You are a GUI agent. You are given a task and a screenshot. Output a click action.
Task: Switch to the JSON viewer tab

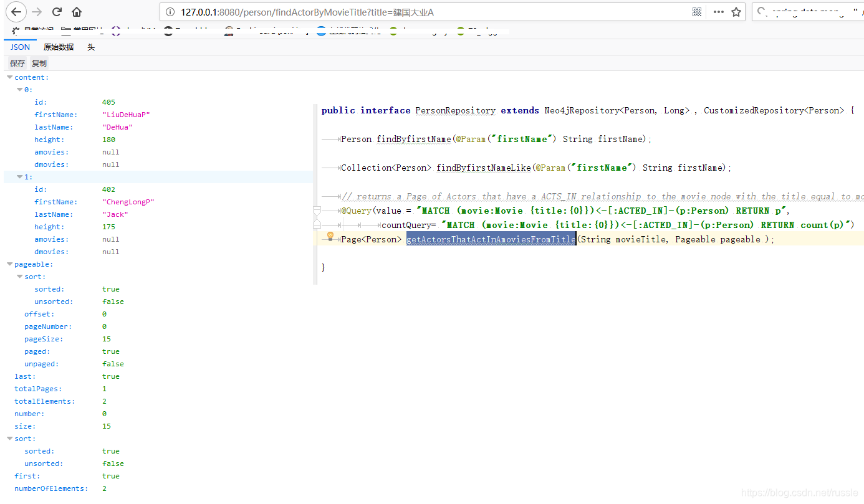[20, 47]
